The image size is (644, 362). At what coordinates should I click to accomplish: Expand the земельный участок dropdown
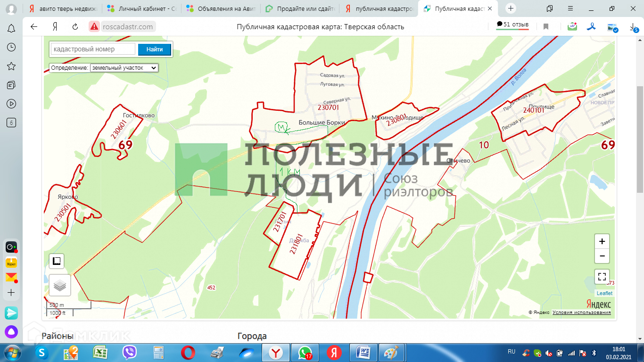coord(124,68)
